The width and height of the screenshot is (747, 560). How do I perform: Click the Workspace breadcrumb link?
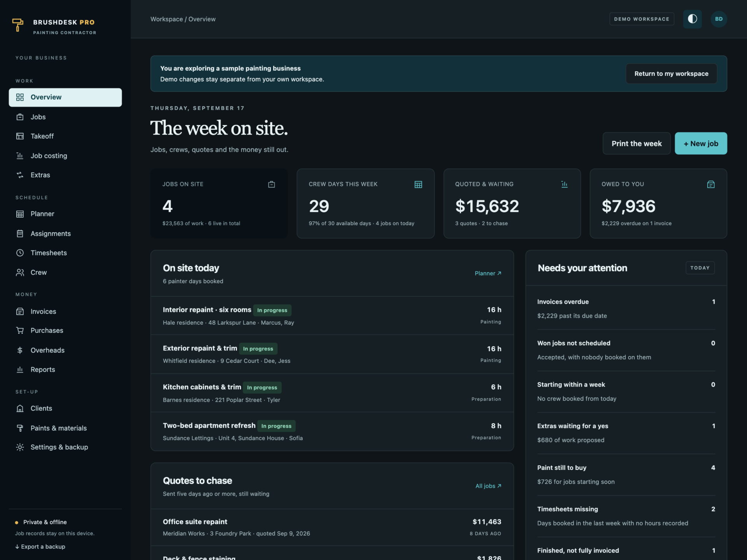point(167,19)
